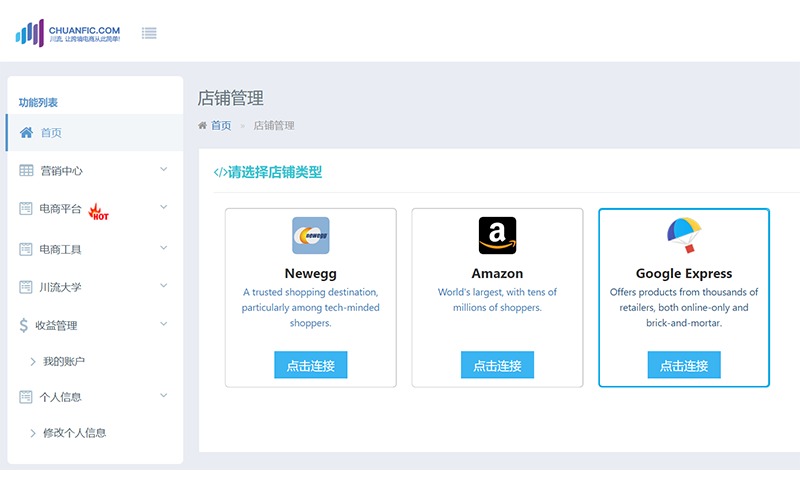Expand the 电商平台 chevron

pos(163,207)
